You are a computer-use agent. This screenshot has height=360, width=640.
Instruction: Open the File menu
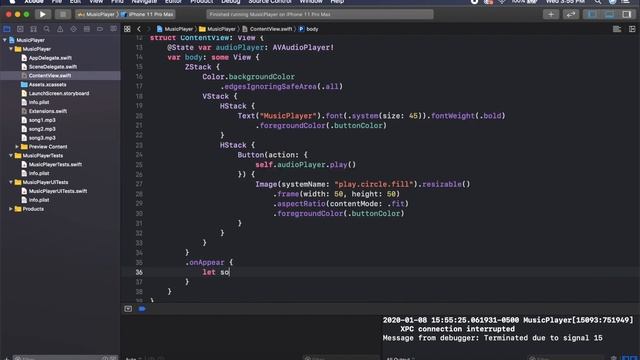coord(57,2)
